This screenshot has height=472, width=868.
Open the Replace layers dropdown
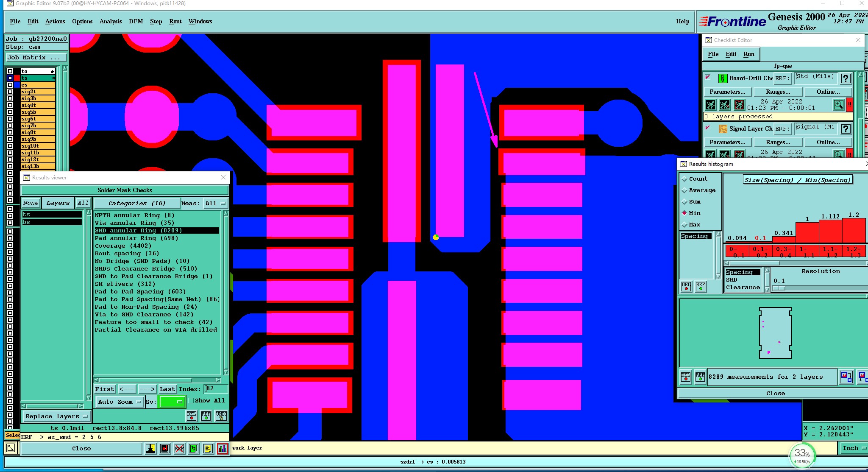tap(56, 416)
